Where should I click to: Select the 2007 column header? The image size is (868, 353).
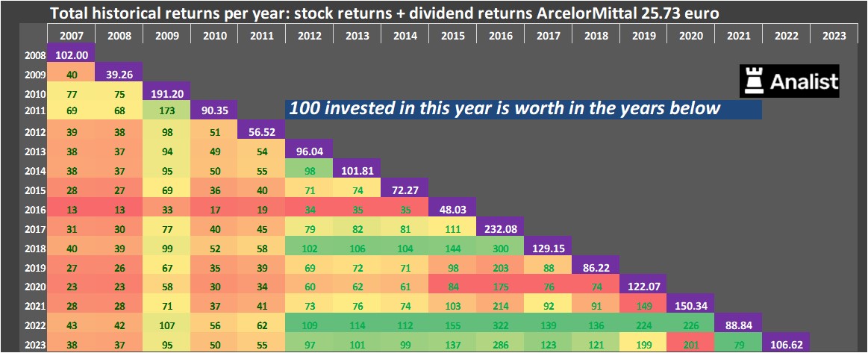click(71, 35)
